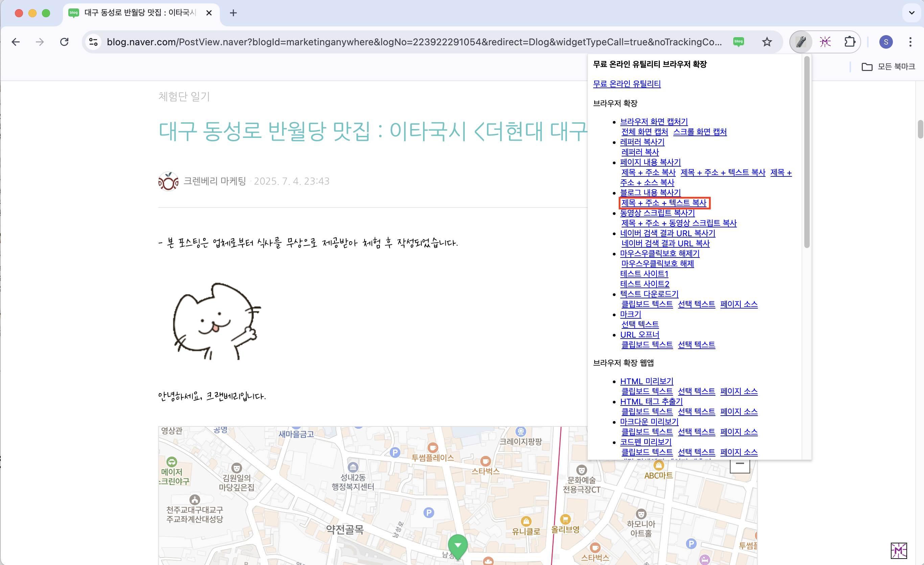Choose 마우스우클릭보호 해제

(x=657, y=263)
